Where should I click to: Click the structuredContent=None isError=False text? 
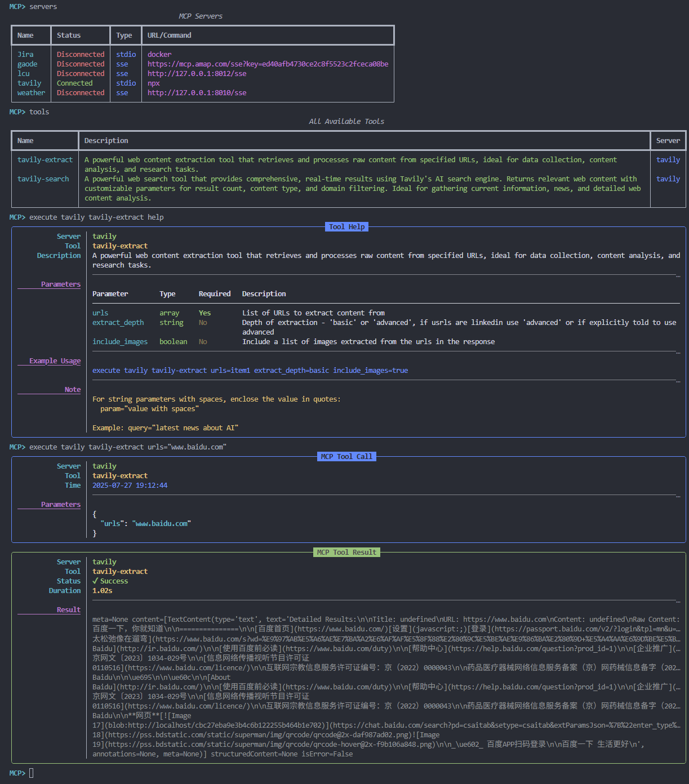[x=282, y=754]
